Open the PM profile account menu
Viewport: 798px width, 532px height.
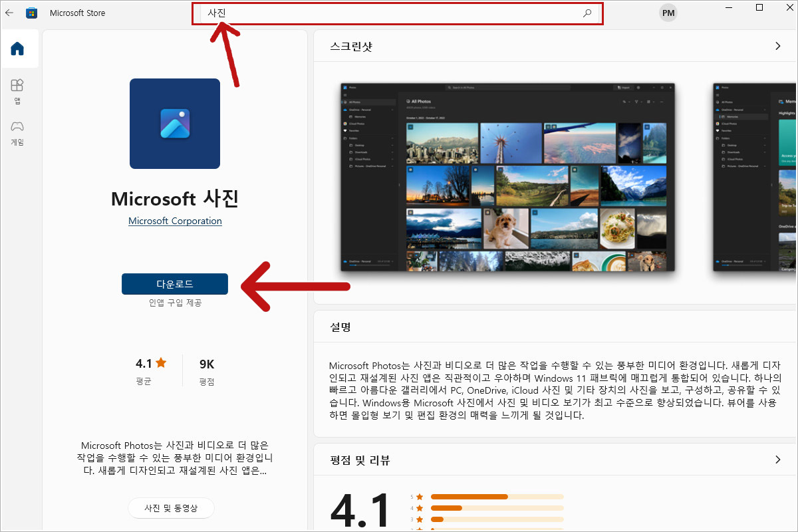pos(668,13)
